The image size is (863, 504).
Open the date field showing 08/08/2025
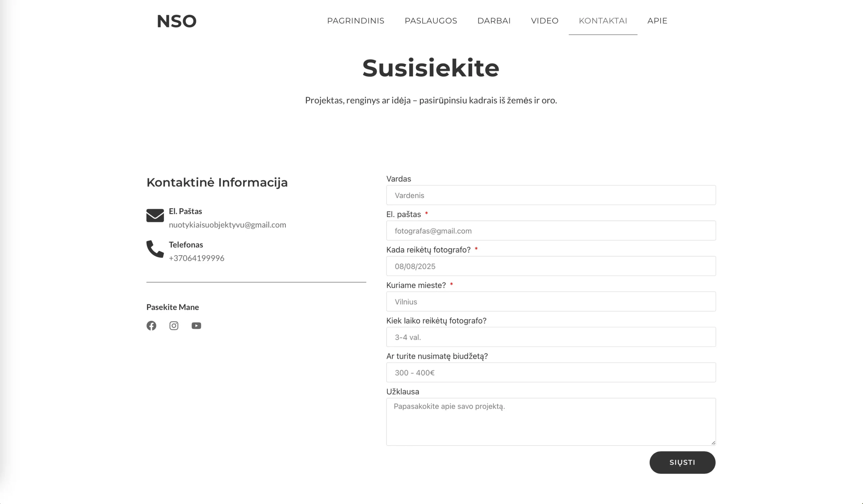pos(551,266)
